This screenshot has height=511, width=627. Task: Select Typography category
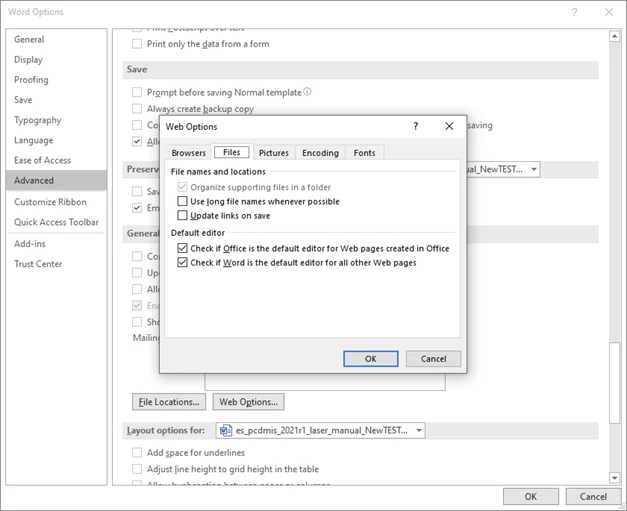[56, 120]
